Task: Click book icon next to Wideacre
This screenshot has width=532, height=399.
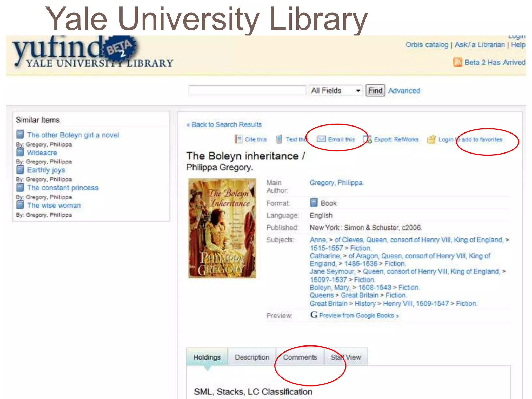Action: (x=20, y=152)
